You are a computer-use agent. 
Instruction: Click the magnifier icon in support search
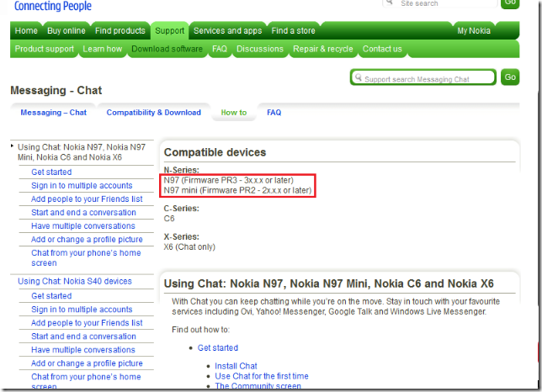(x=359, y=77)
